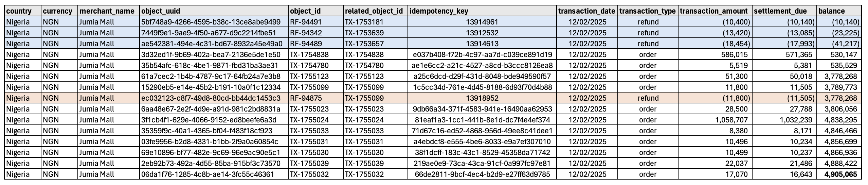This screenshot has height=185, width=868.
Task: Click the object_uuid column header
Action: point(160,11)
